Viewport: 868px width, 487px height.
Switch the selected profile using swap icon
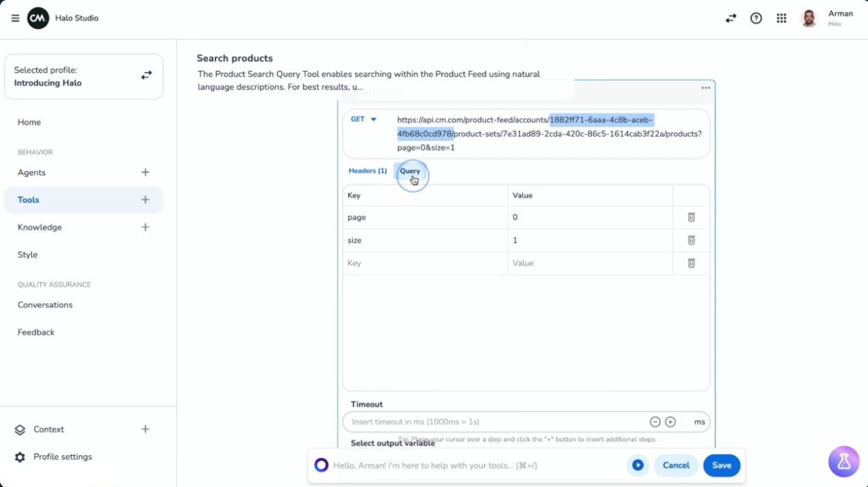tap(146, 75)
